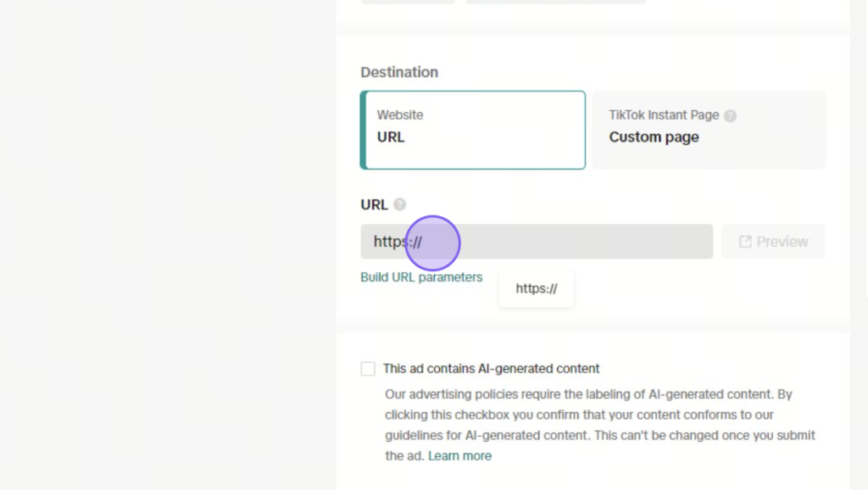868x502 pixels.
Task: Click the bold 'URL' text in Website card
Action: [x=391, y=137]
